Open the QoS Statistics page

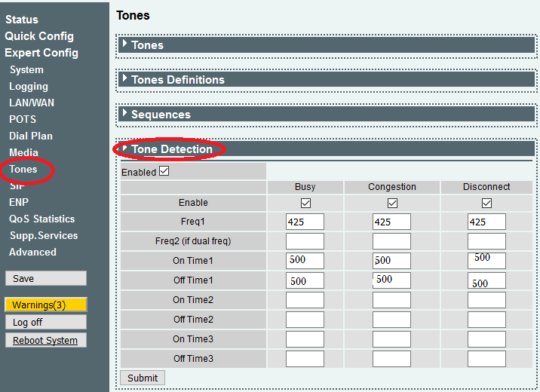click(41, 219)
